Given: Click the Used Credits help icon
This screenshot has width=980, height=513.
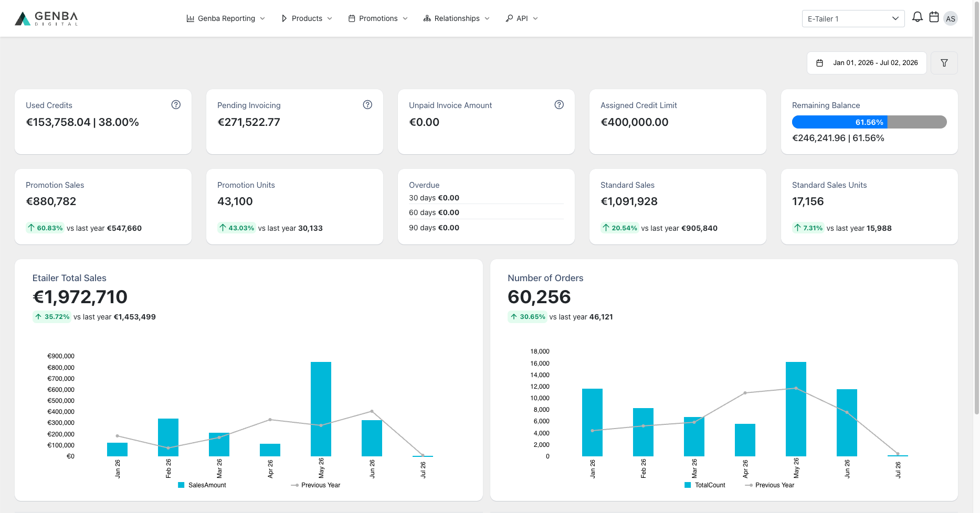Looking at the screenshot, I should pos(176,105).
